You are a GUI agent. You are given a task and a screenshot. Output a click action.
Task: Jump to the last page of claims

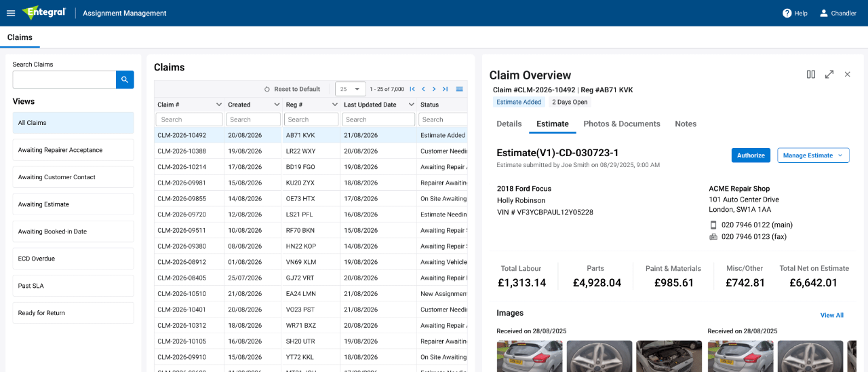pos(445,89)
